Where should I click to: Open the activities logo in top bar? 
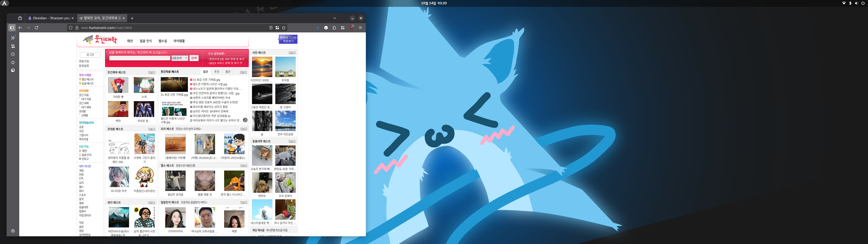tap(5, 3)
